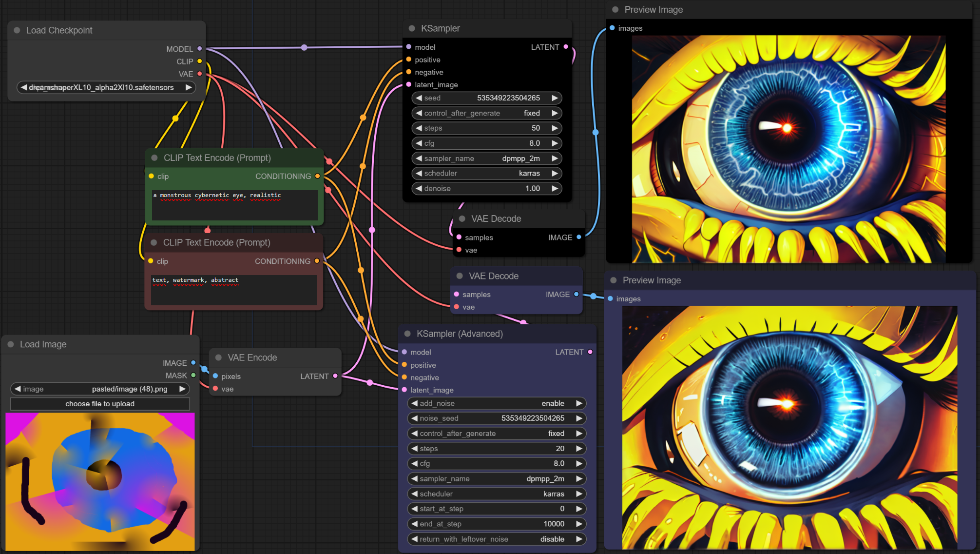980x554 pixels.
Task: Click MODEL output socket on Load Checkpoint
Action: point(199,49)
